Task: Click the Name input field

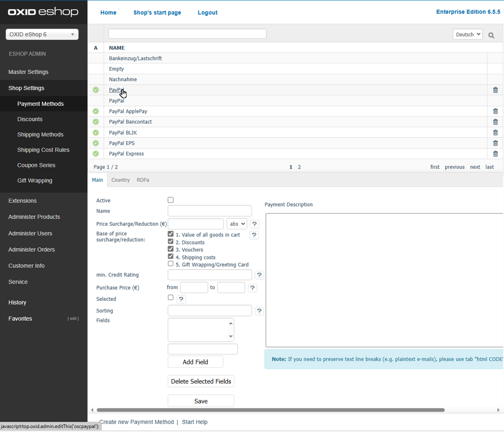Action: pyautogui.click(x=209, y=211)
